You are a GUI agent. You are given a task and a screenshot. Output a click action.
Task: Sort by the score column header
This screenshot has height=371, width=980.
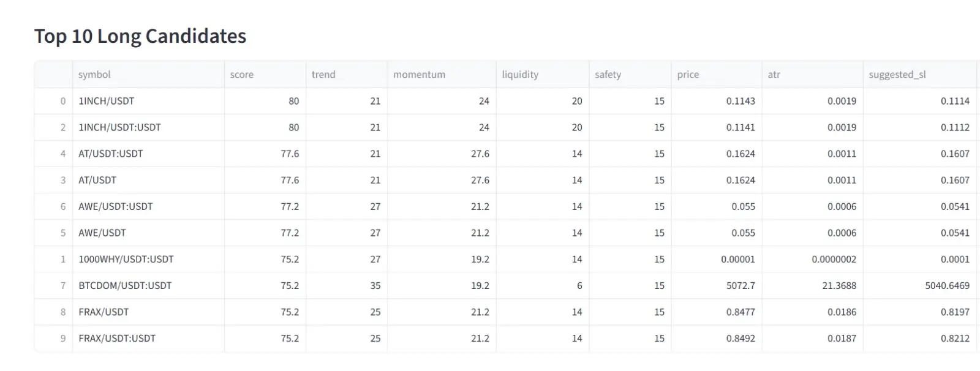[265, 75]
